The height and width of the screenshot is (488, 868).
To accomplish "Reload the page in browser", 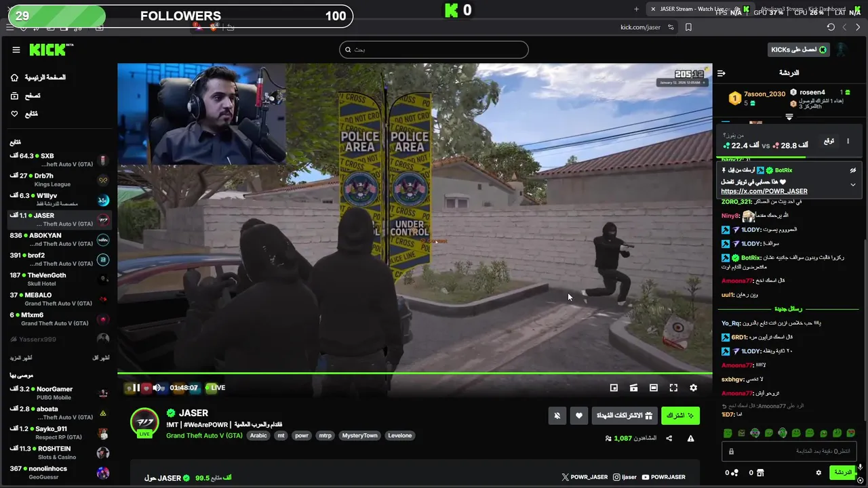I will [831, 27].
